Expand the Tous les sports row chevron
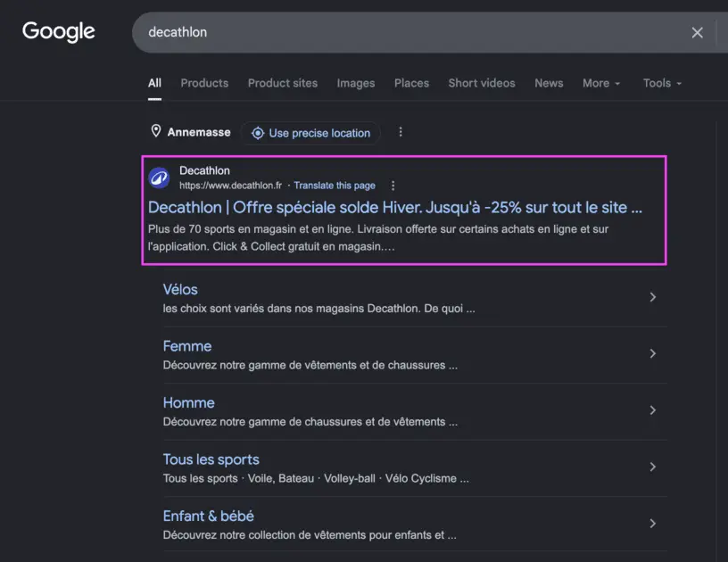728x562 pixels. coord(653,467)
